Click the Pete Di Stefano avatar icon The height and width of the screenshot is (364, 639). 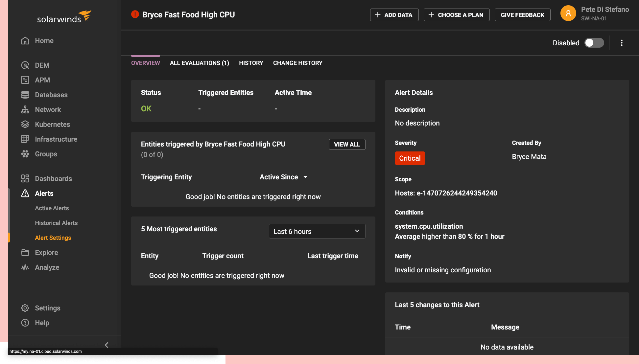[568, 13]
